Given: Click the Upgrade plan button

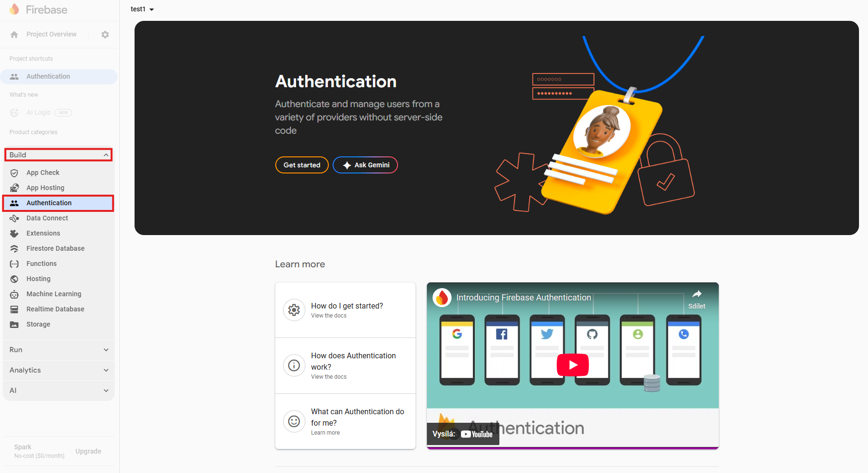Looking at the screenshot, I should point(88,451).
